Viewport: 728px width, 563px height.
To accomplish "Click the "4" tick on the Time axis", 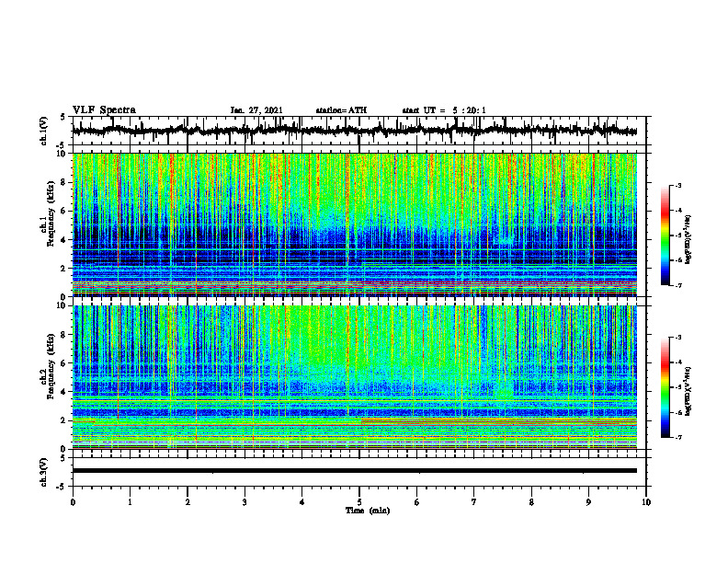I will [302, 502].
